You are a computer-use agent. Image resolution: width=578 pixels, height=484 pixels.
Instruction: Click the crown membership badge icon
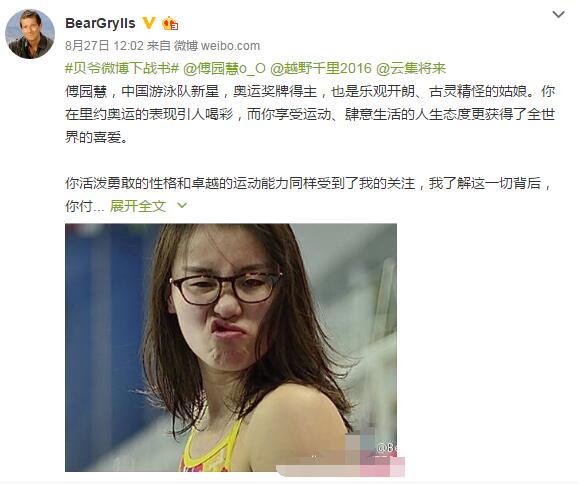click(170, 23)
